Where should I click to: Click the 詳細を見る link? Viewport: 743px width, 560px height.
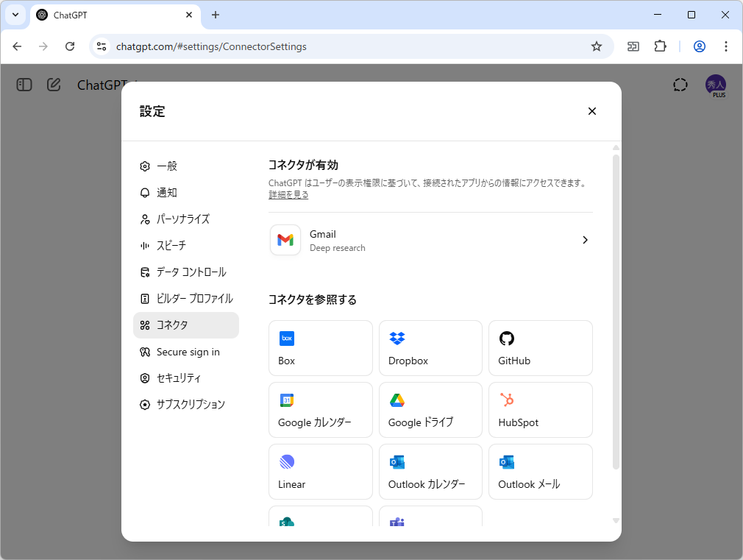point(288,194)
